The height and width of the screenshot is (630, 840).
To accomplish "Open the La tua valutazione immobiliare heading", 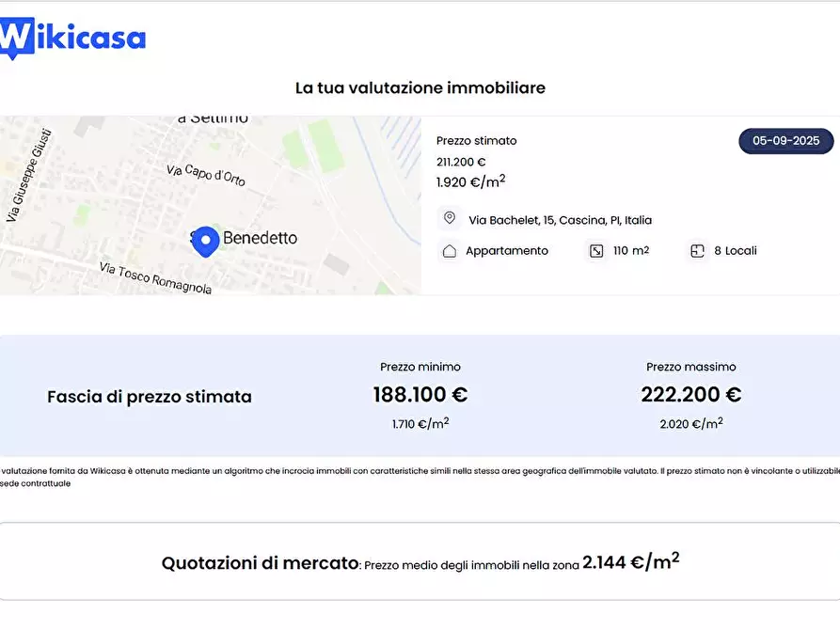I will (x=420, y=87).
